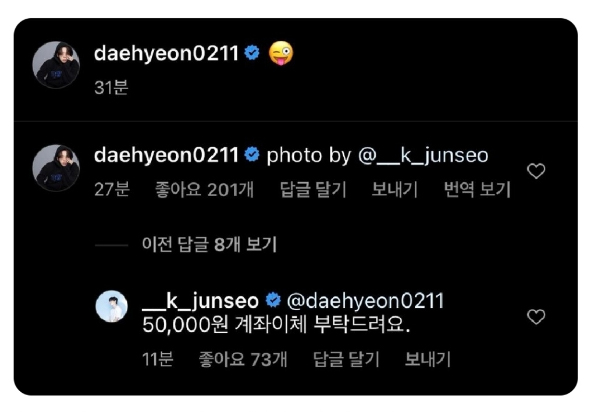This screenshot has width=602, height=412.
Task: Open daehyeon0211 profile picture in post header
Action: (56, 65)
